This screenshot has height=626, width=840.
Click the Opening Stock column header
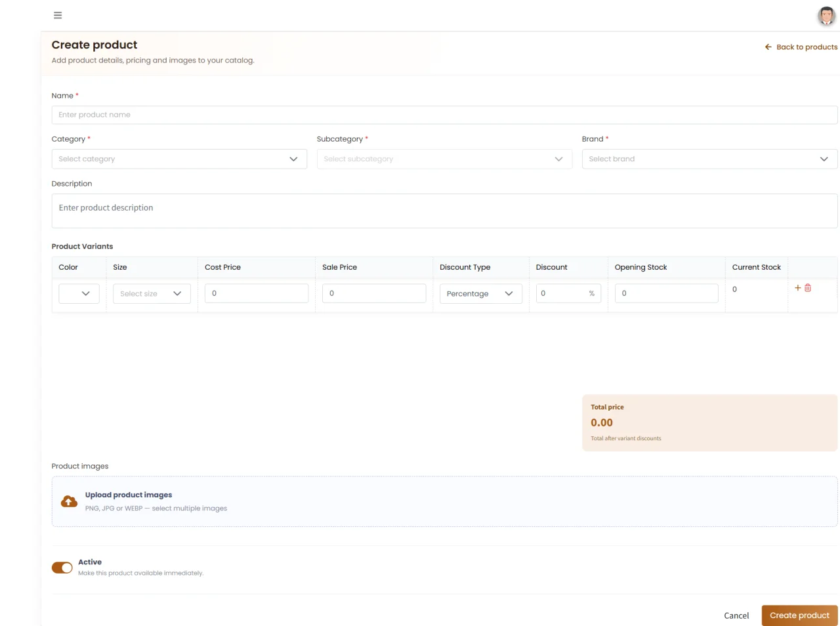click(640, 267)
